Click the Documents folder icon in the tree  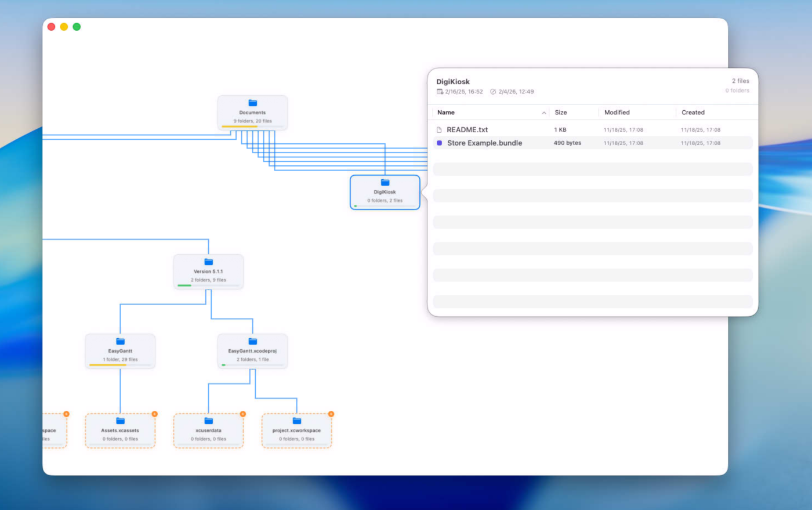[x=252, y=103]
